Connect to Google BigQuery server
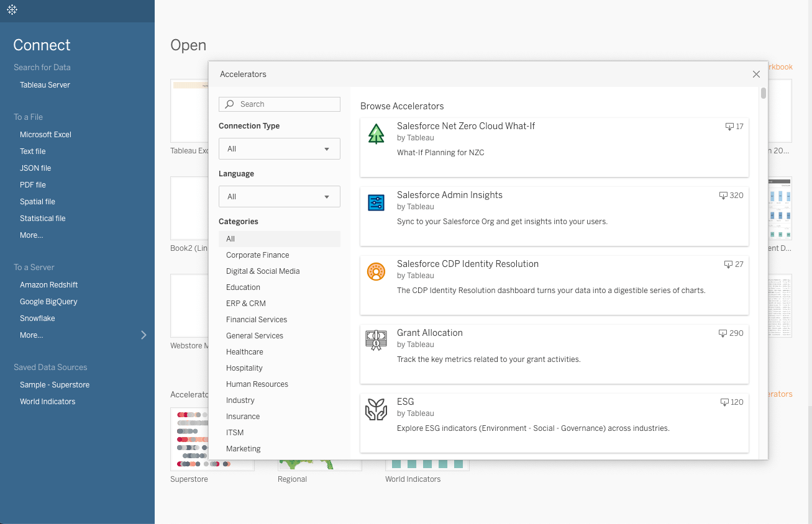This screenshot has height=524, width=812. [48, 302]
